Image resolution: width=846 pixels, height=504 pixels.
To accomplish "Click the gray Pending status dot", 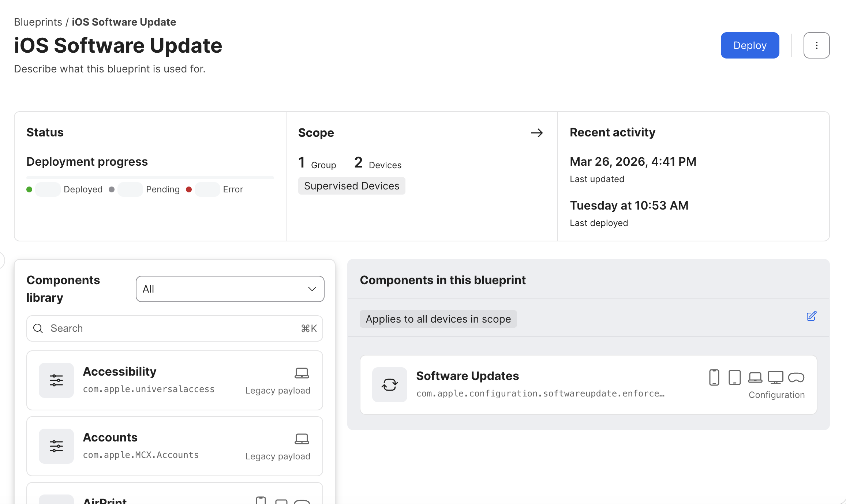I will 112,189.
